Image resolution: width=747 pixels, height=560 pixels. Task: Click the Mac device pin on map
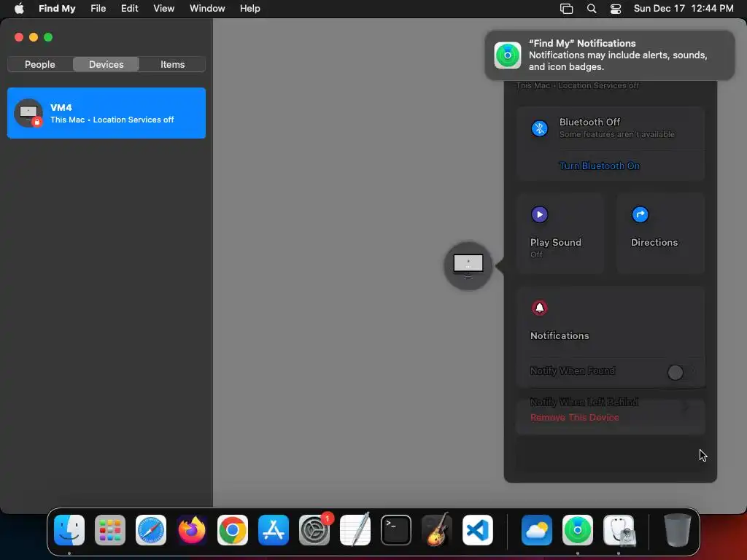(x=468, y=265)
